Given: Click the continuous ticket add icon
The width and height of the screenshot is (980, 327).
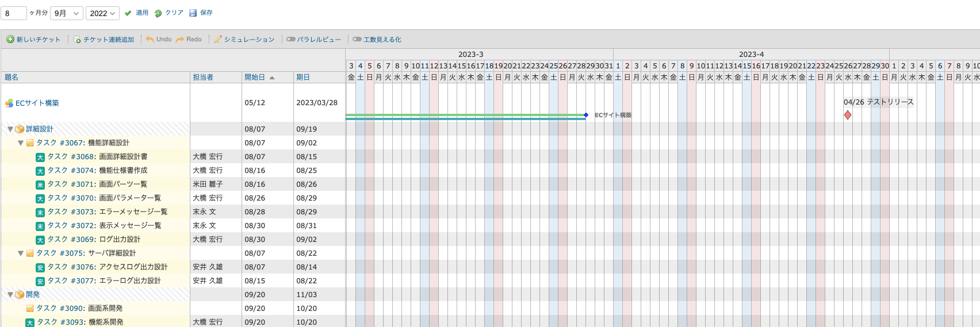Looking at the screenshot, I should 77,40.
